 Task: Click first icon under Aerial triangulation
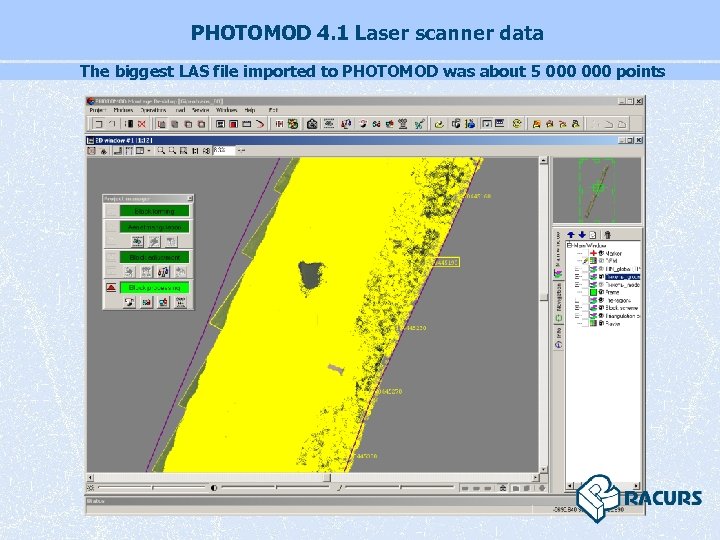tap(137, 242)
